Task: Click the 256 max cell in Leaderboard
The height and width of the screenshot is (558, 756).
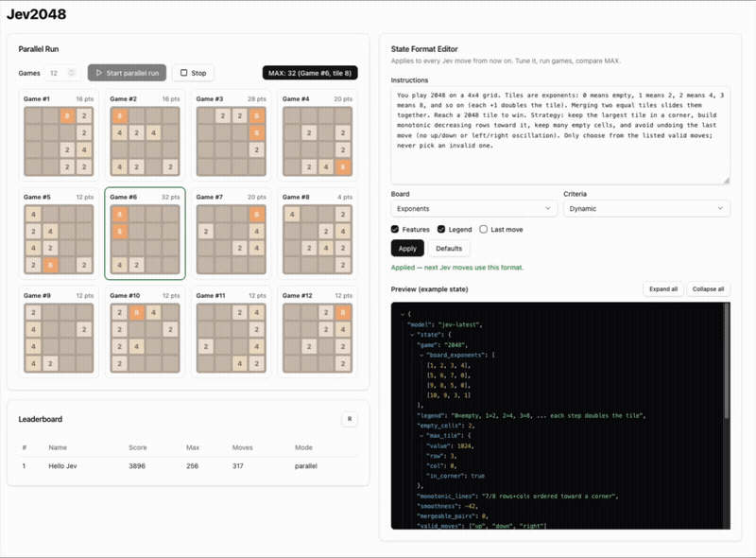Action: click(193, 466)
